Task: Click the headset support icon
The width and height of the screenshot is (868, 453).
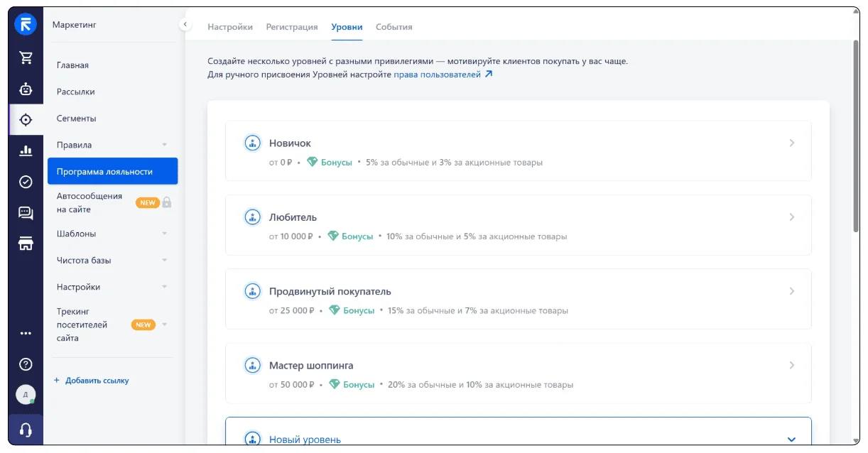Action: [x=26, y=430]
